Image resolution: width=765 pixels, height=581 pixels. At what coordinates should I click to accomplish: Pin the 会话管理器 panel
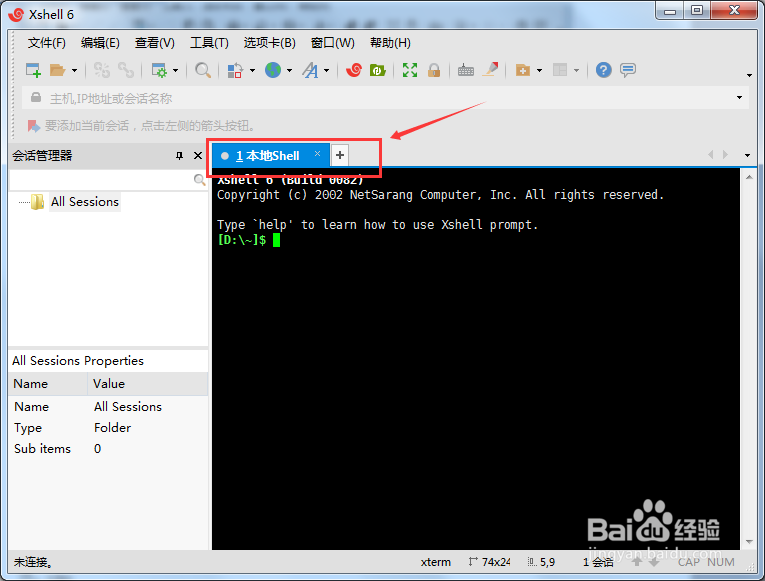pyautogui.click(x=180, y=156)
